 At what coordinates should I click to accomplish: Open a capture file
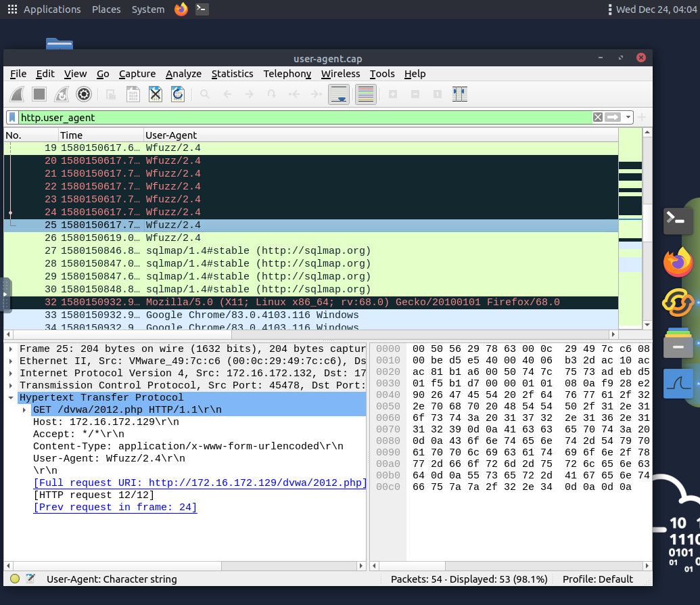coord(111,94)
